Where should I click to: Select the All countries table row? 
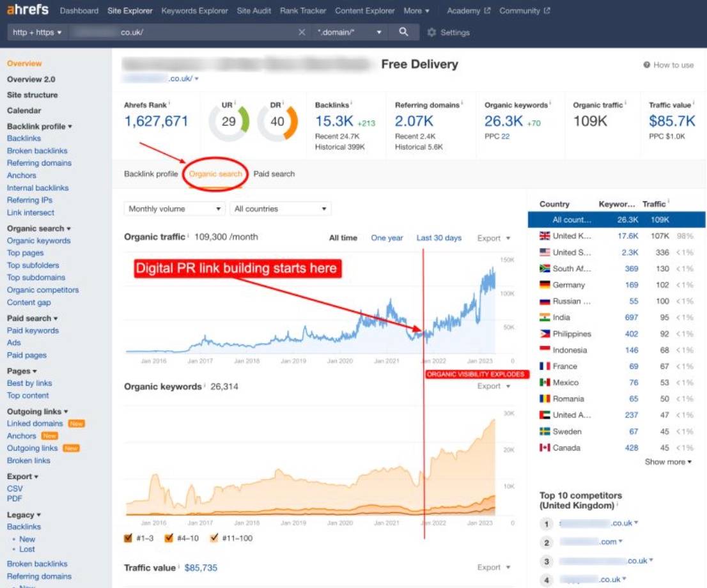[616, 220]
